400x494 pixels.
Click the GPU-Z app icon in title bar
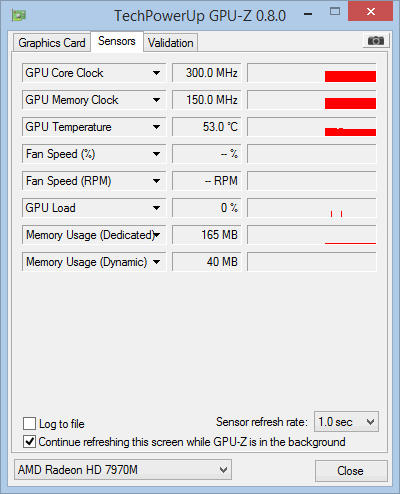pyautogui.click(x=19, y=15)
